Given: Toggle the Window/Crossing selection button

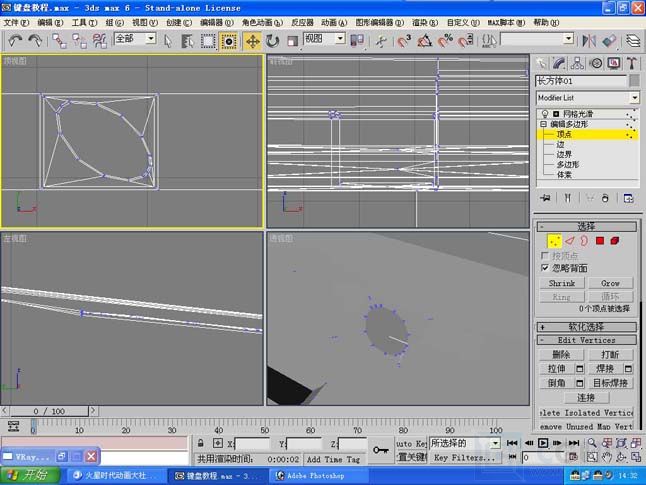Looking at the screenshot, I should [228, 41].
